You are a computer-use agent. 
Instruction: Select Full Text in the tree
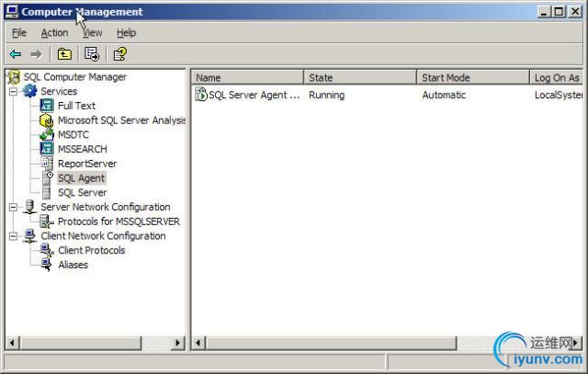click(x=76, y=106)
